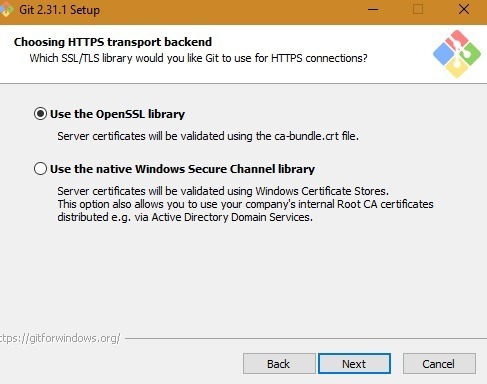
Task: Choose native Windows Secure Channel radio button
Action: point(40,169)
